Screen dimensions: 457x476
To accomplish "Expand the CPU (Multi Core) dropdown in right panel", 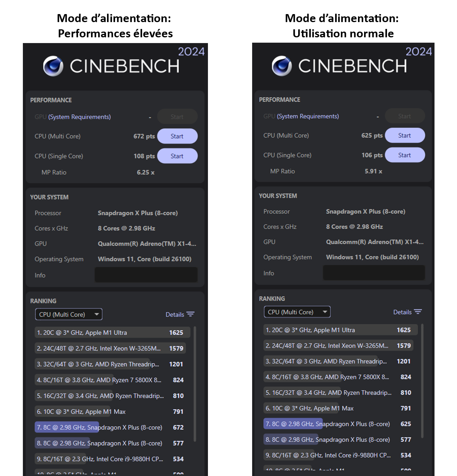I will tap(297, 312).
